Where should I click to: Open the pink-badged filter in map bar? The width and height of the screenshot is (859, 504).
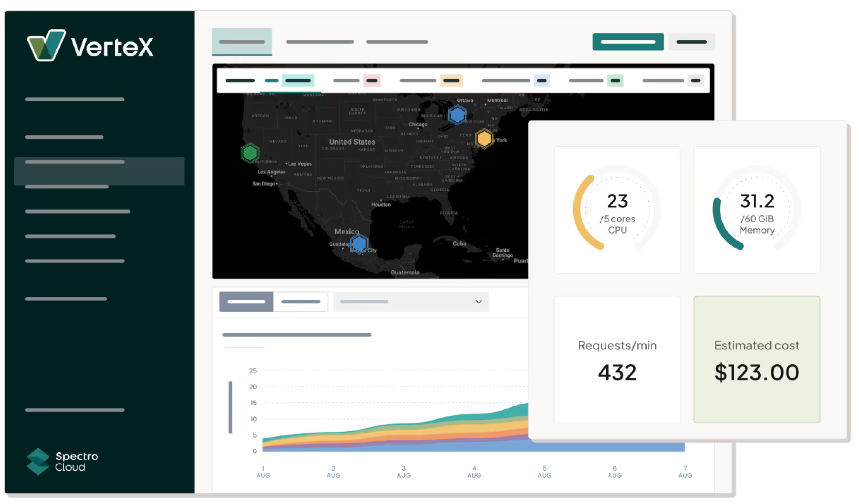click(x=371, y=81)
